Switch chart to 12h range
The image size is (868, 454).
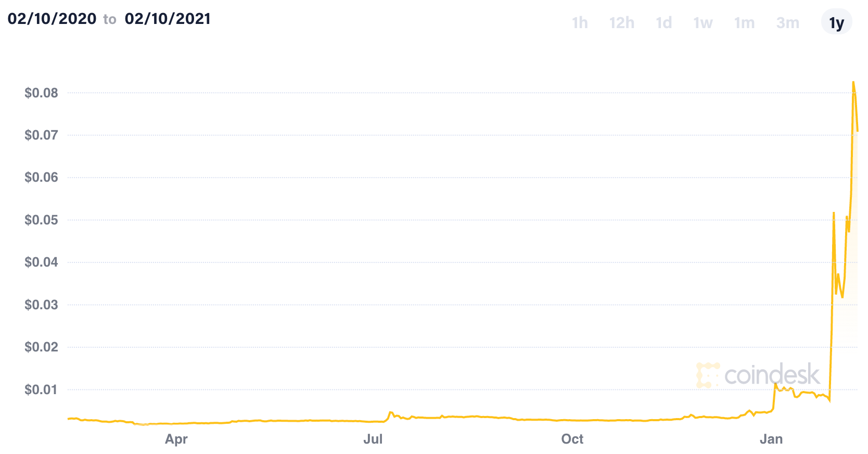[621, 23]
